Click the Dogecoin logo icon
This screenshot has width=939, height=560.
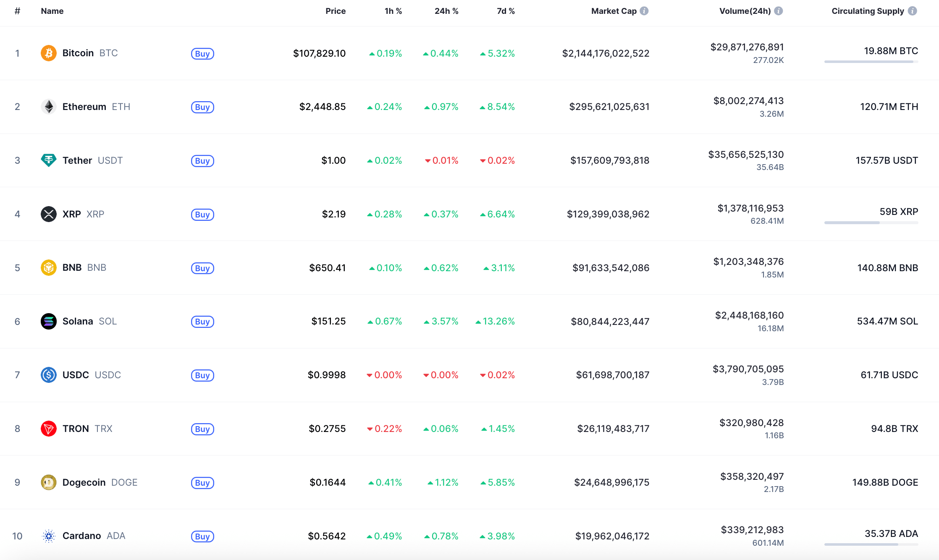pos(49,482)
